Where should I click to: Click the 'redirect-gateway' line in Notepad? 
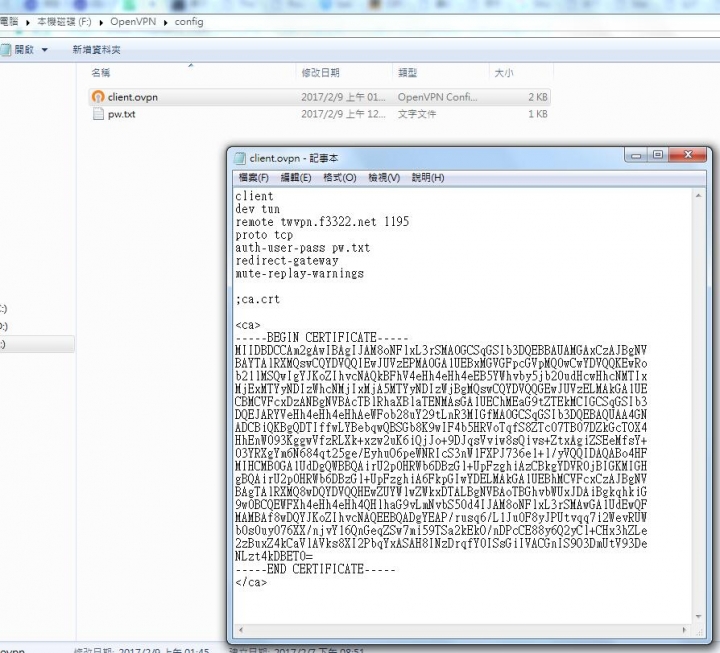coord(287,261)
